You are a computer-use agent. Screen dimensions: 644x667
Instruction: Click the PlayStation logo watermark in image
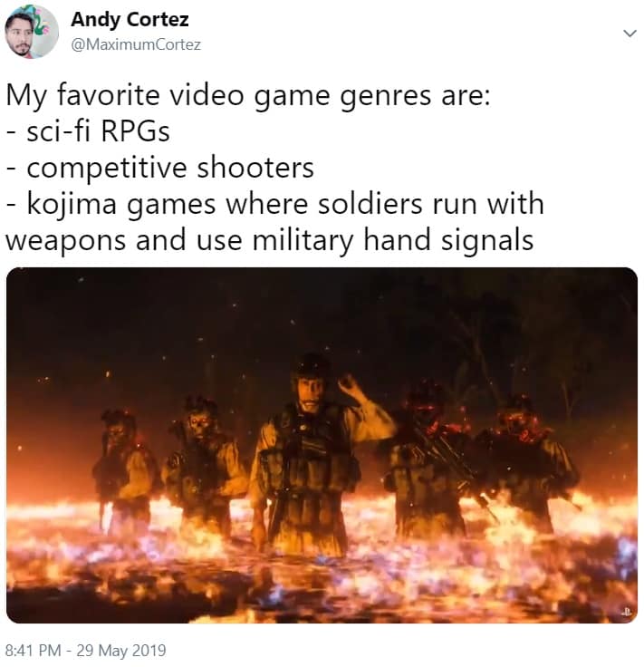click(626, 612)
